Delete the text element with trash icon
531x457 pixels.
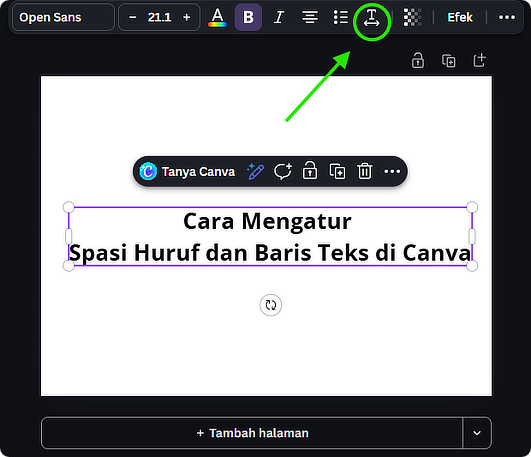tap(365, 171)
